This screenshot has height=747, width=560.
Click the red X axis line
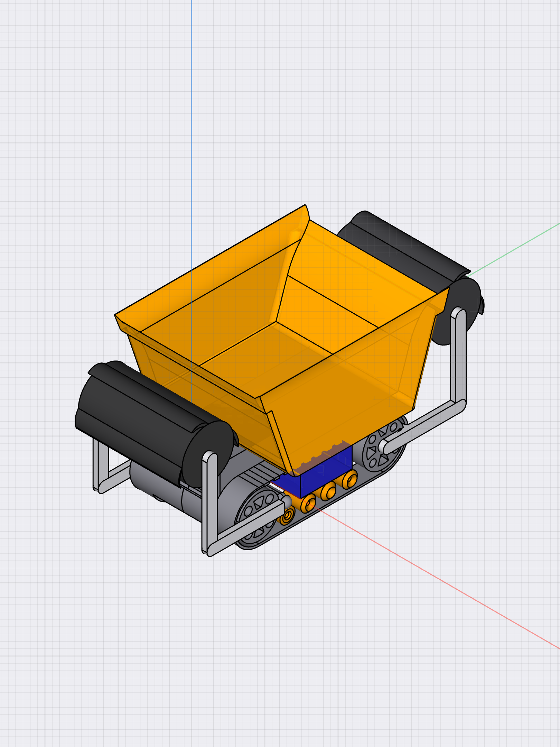[x=436, y=577]
